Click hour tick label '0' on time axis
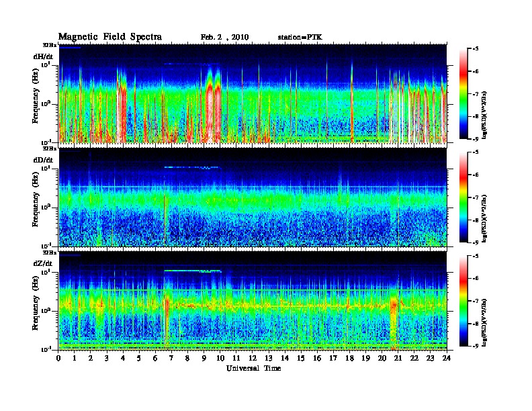 (x=58, y=358)
